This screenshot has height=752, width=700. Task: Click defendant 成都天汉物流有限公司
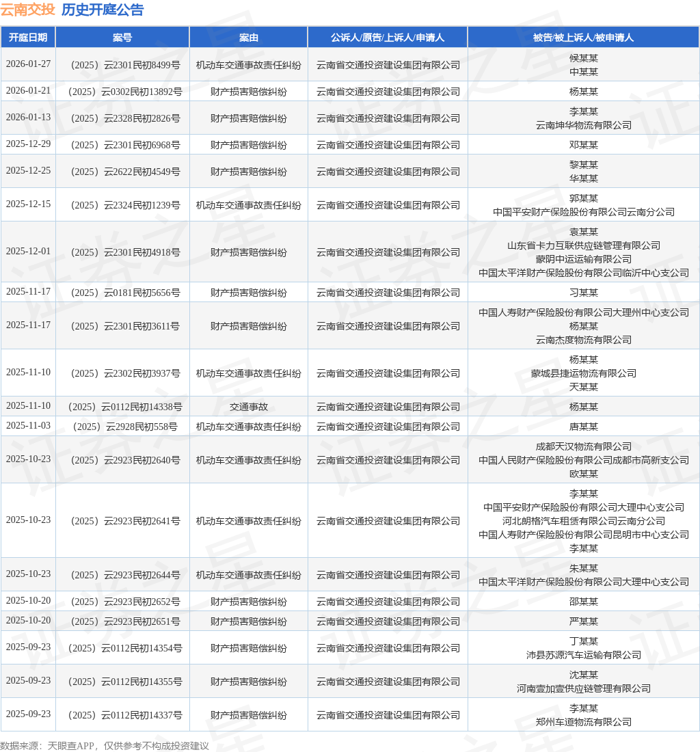tap(584, 446)
